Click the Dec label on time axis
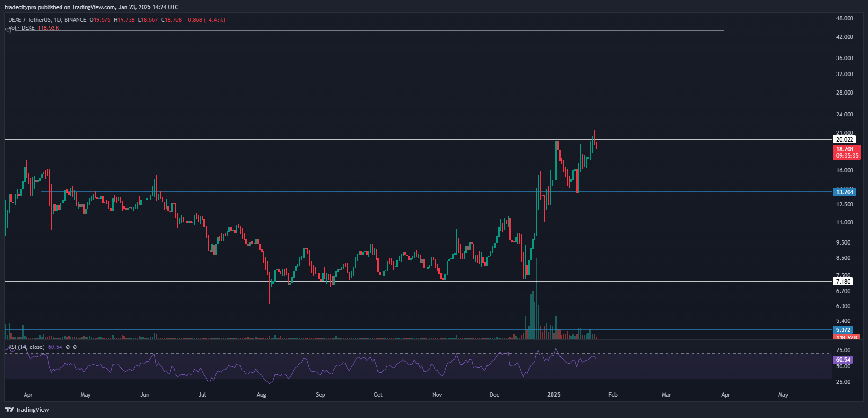The width and height of the screenshot is (868, 418). pyautogui.click(x=494, y=395)
